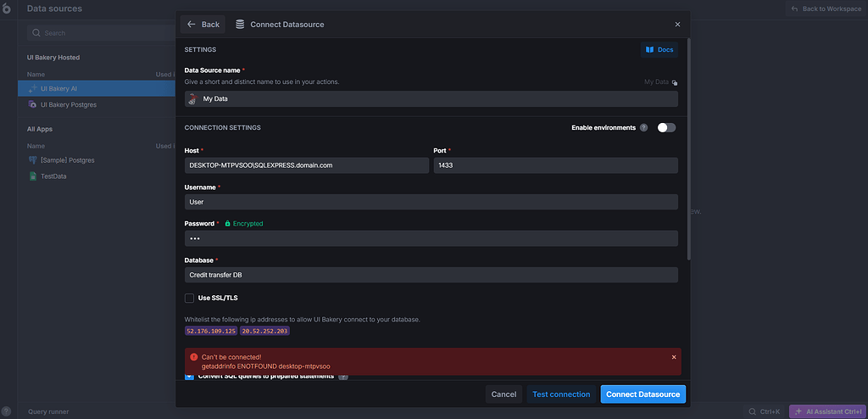Toggle the Enable environments switch
868x419 pixels.
tap(666, 127)
